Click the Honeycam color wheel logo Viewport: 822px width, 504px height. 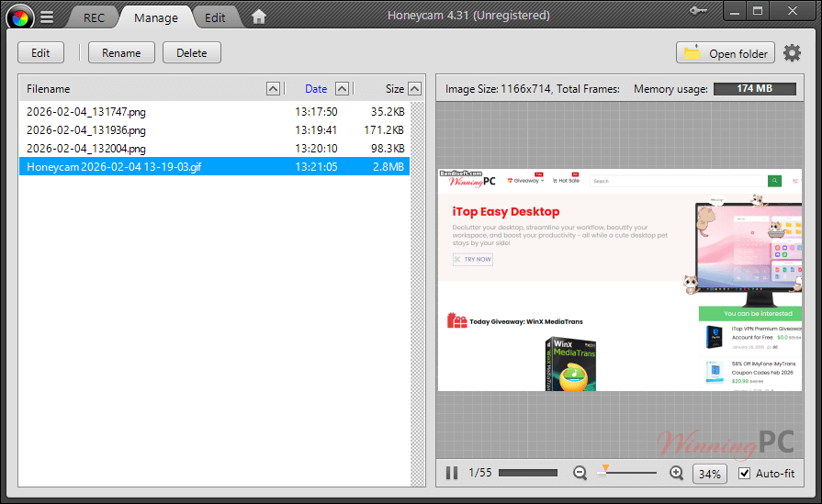20,17
